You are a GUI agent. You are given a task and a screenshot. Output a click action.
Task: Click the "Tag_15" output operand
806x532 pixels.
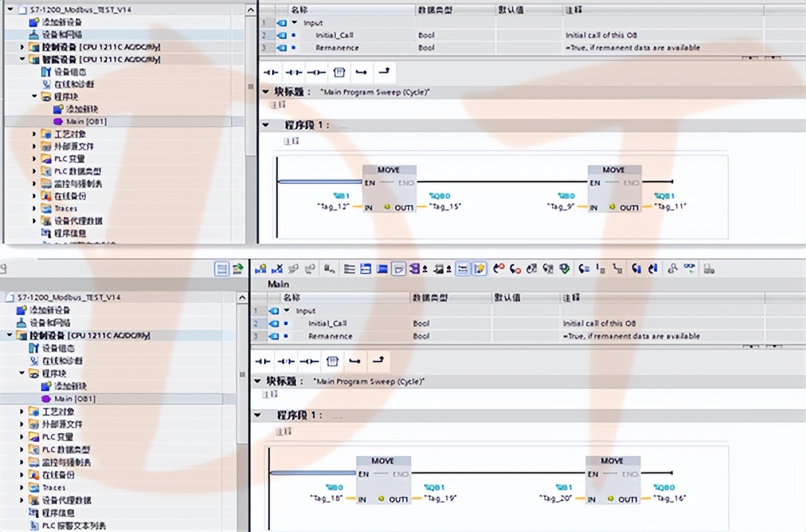pyautogui.click(x=445, y=207)
